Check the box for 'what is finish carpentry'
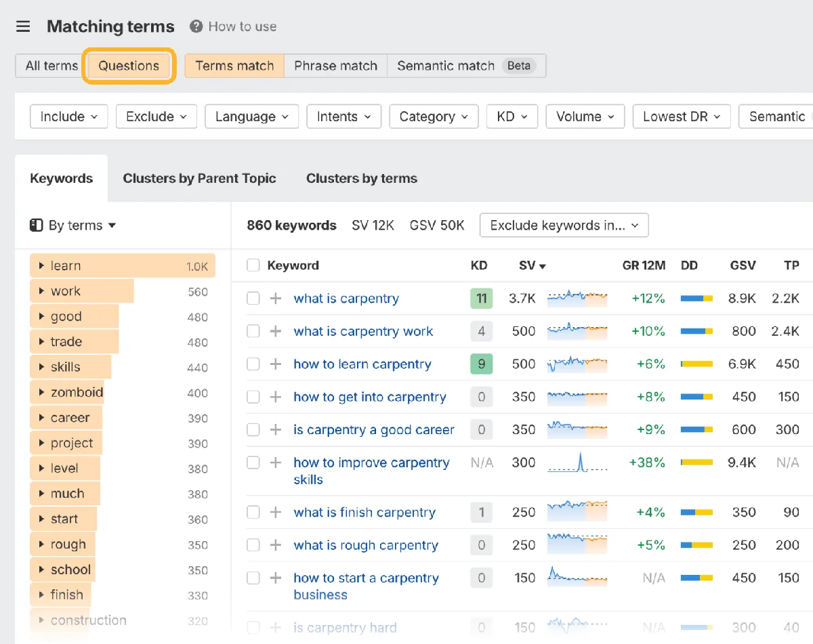Screen dimensions: 813x644 coord(253,513)
